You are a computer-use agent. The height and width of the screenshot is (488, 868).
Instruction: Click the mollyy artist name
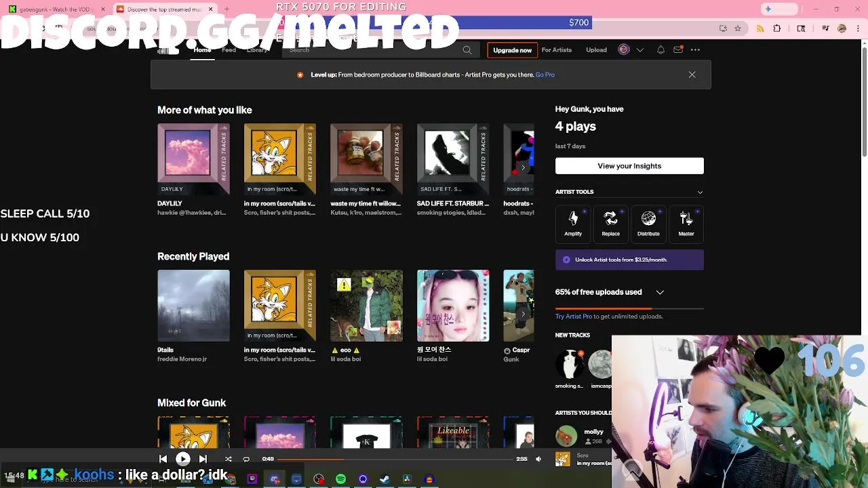(x=593, y=432)
